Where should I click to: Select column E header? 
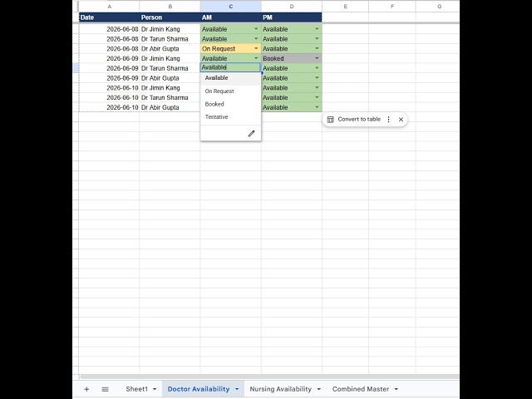[x=346, y=7]
